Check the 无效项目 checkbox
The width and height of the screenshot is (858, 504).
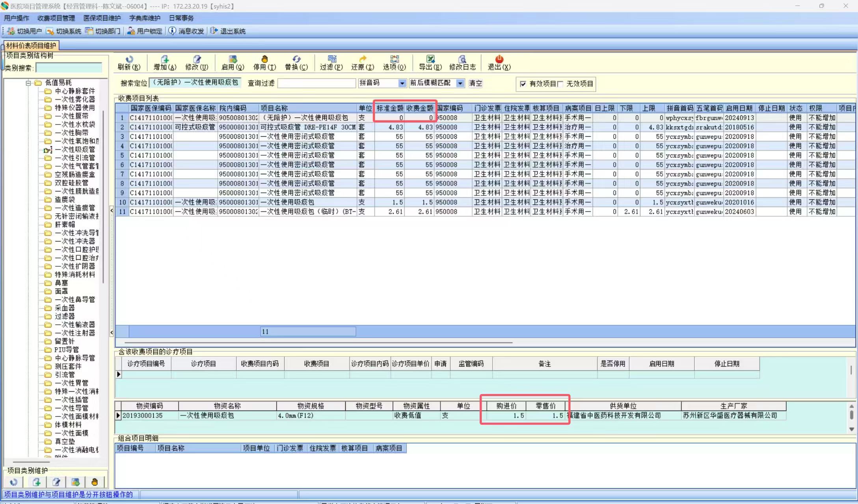click(x=560, y=84)
